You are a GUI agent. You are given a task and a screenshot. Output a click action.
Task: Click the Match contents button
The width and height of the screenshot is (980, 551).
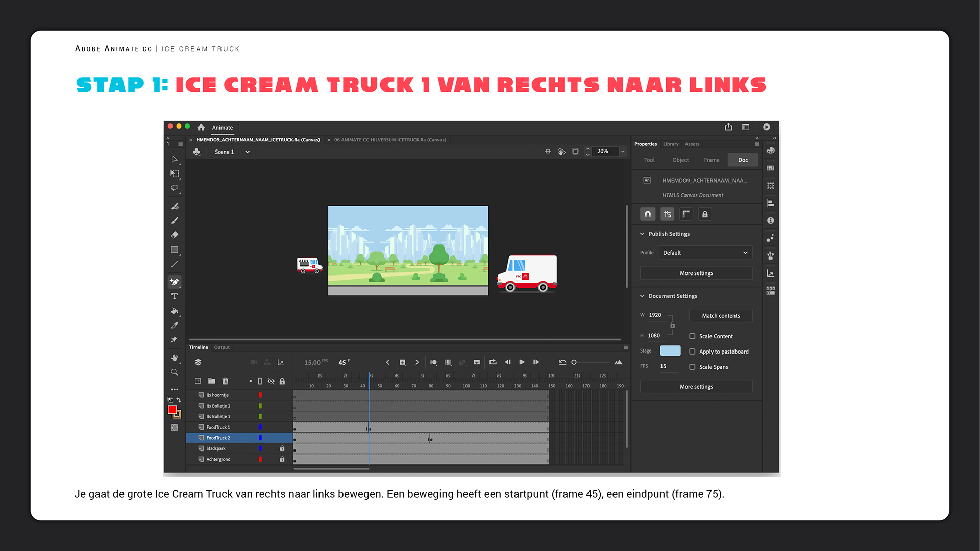pos(720,316)
